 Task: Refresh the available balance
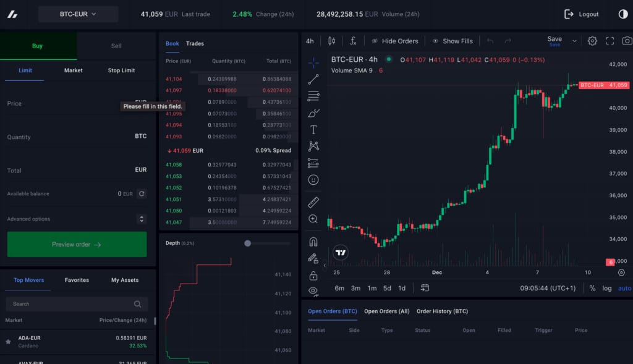pos(142,193)
